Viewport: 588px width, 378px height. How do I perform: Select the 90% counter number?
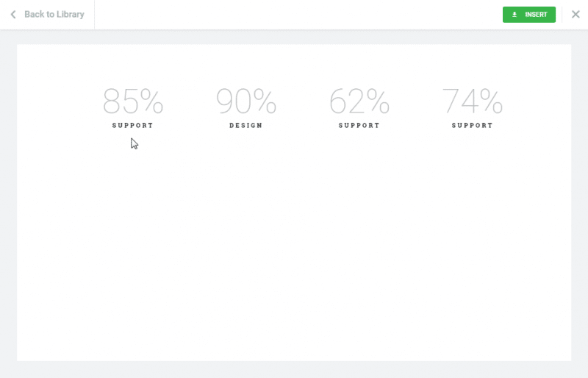246,101
